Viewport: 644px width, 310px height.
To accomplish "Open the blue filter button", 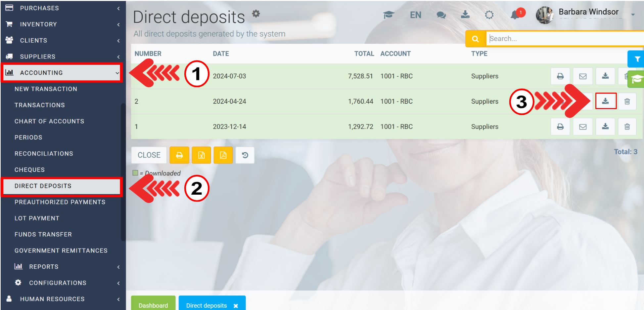I will click(636, 59).
